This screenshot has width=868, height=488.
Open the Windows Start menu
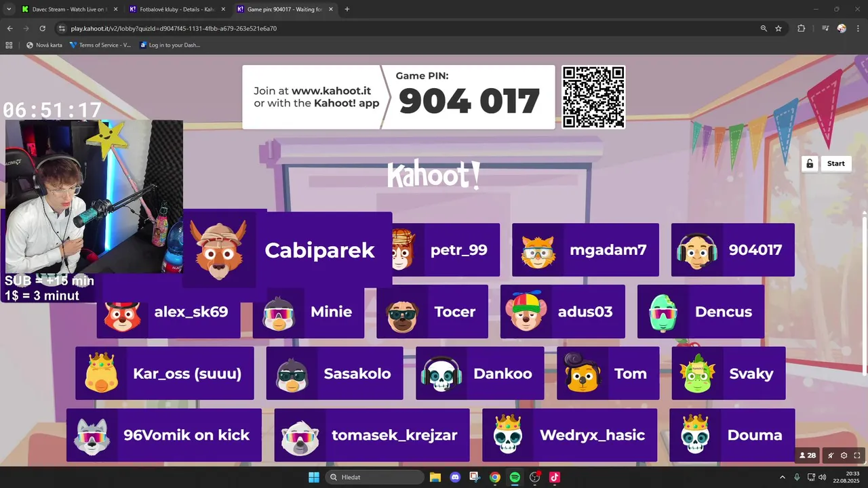click(314, 477)
